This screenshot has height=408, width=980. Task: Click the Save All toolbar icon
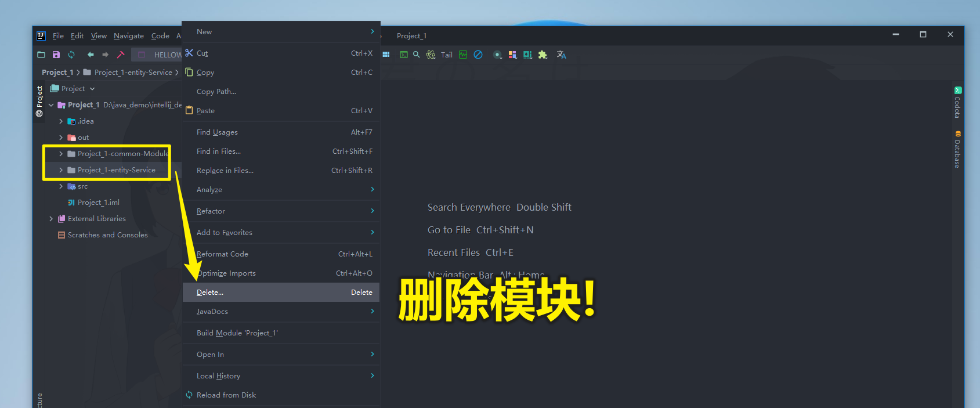tap(56, 55)
